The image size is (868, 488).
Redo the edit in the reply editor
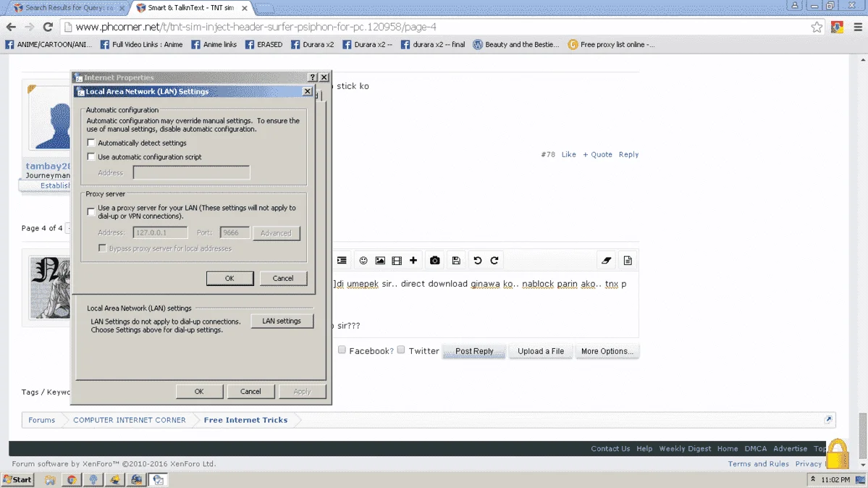(x=494, y=261)
